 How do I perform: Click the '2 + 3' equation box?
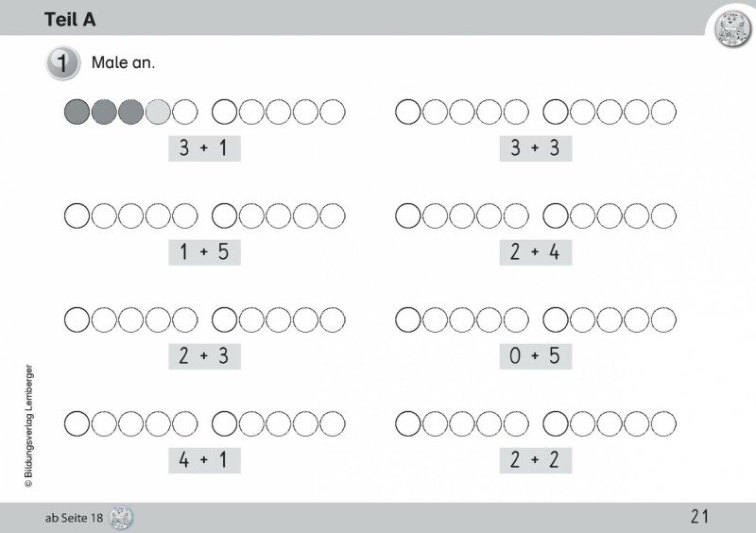coord(204,355)
